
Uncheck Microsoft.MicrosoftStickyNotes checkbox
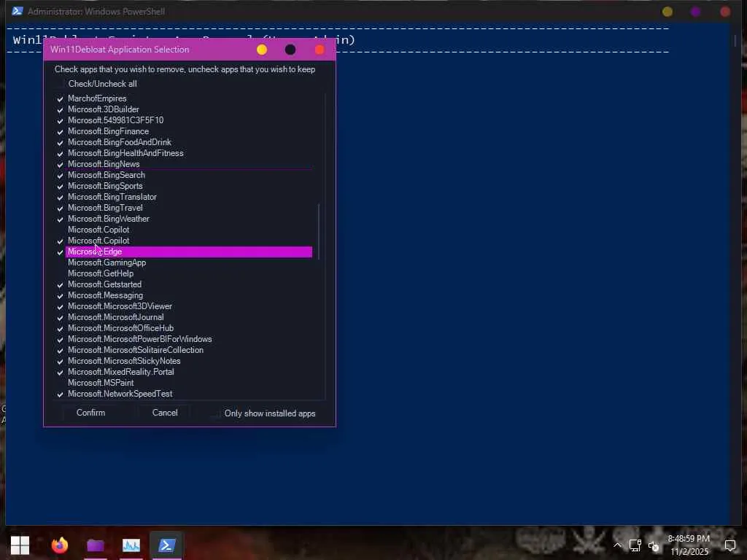pos(60,362)
